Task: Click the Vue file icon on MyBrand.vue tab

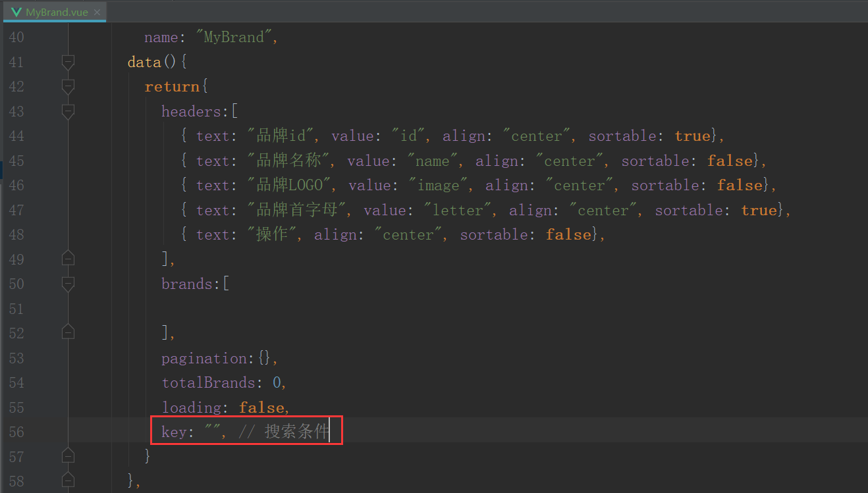Action: click(15, 13)
